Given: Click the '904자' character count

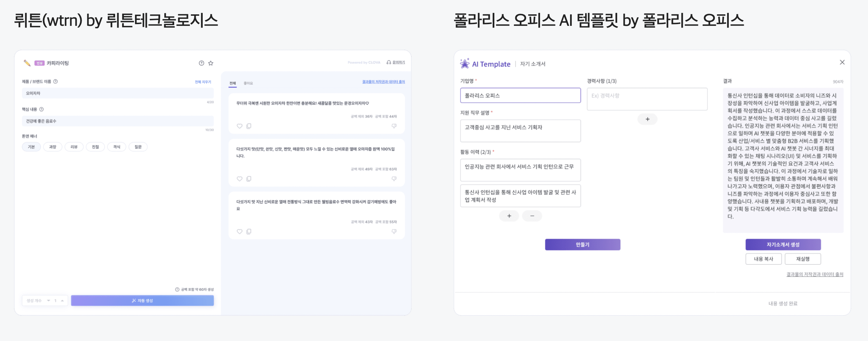Looking at the screenshot, I should click(x=838, y=82).
